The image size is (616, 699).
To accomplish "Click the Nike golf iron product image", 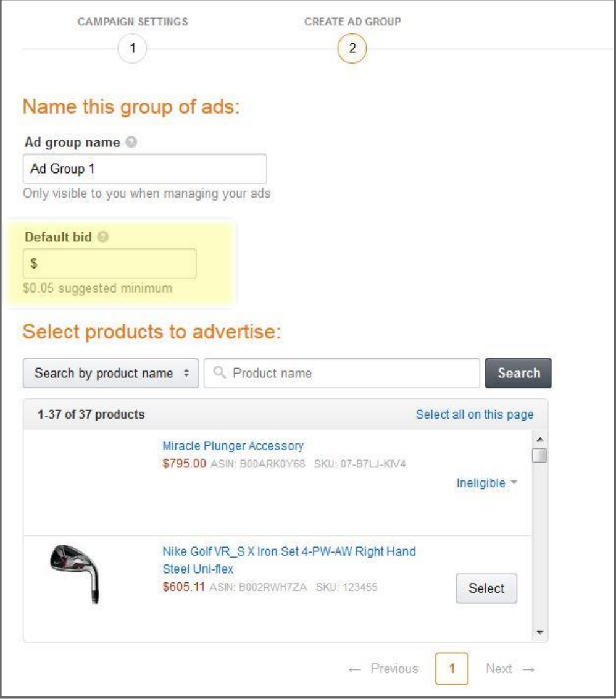I will 75,574.
